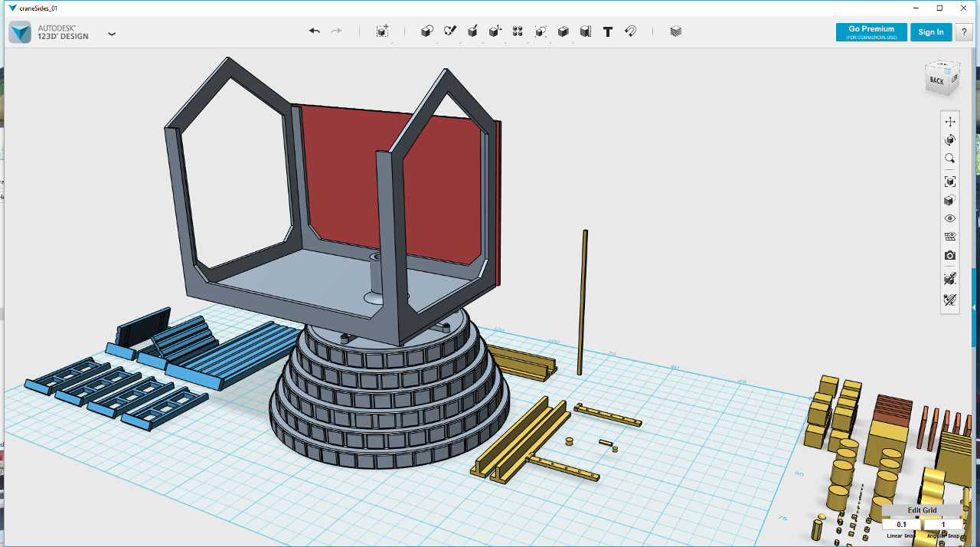Click the Autodesk 123D Design logo
This screenshot has width=980, height=547.
coord(21,32)
